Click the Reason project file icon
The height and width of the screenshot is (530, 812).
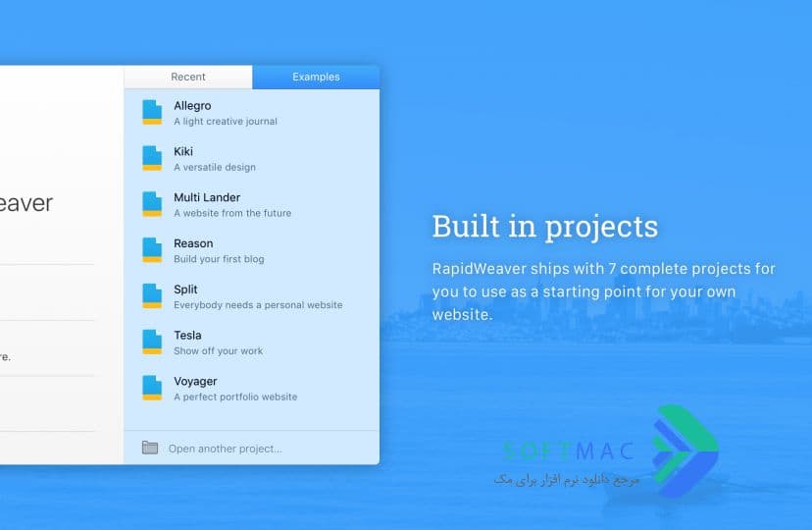[152, 249]
